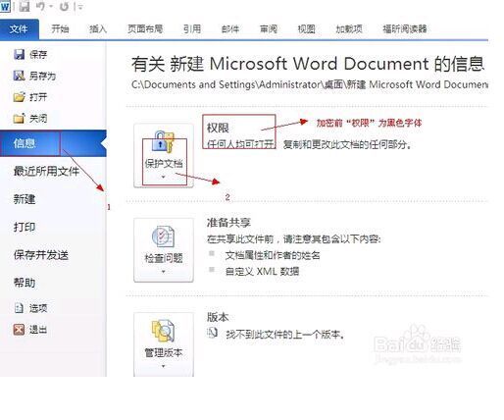
Task: Open the 视图 ribbon tab
Action: click(x=306, y=28)
